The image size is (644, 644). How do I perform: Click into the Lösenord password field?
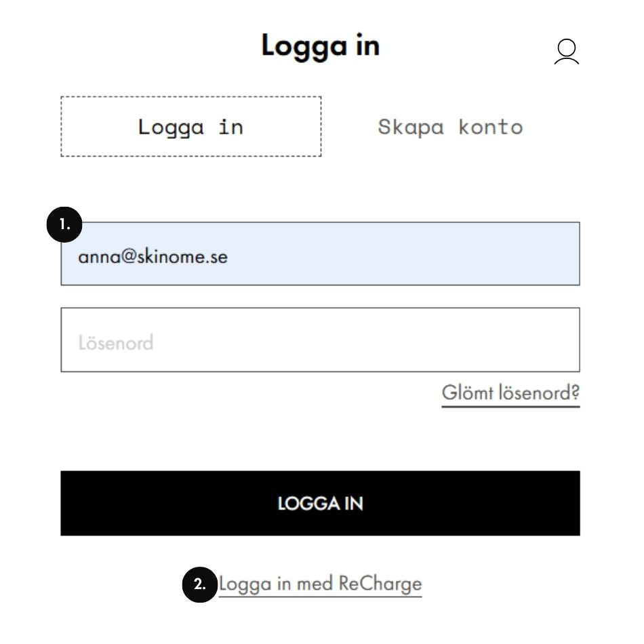pos(320,340)
